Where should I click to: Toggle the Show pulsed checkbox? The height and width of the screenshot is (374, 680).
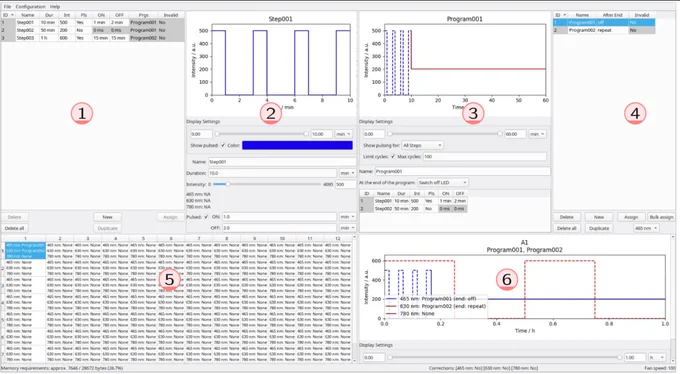pos(223,145)
